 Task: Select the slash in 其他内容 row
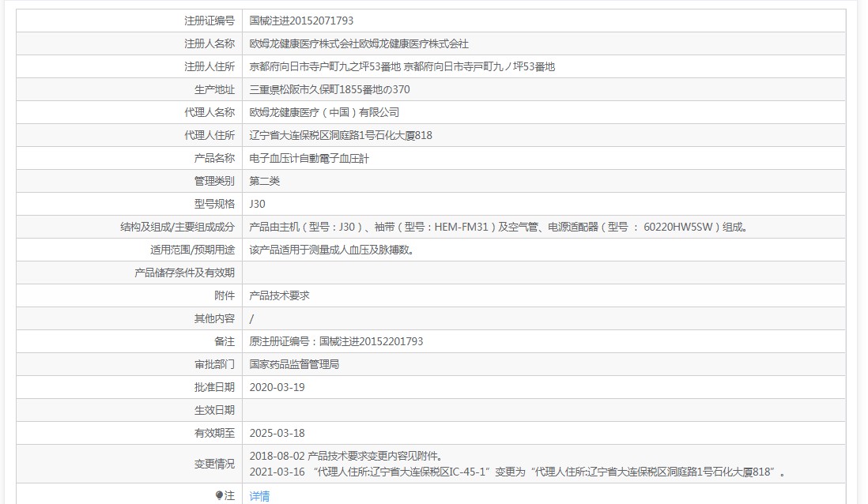point(253,318)
